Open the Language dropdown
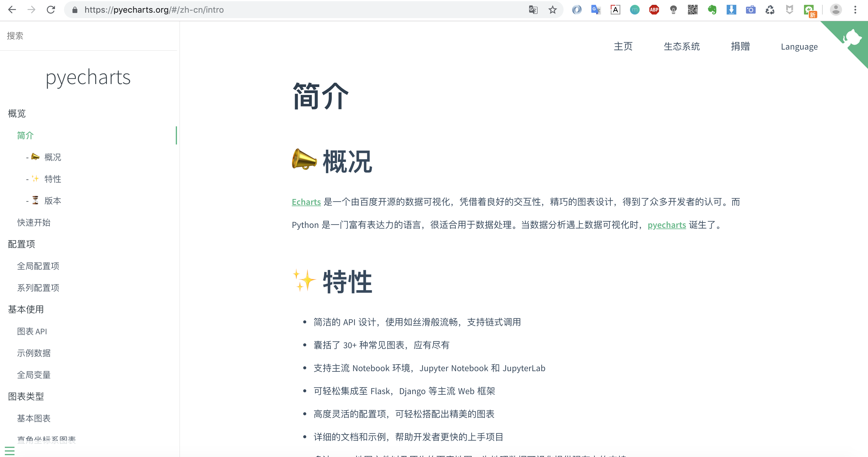The width and height of the screenshot is (868, 457). 799,47
